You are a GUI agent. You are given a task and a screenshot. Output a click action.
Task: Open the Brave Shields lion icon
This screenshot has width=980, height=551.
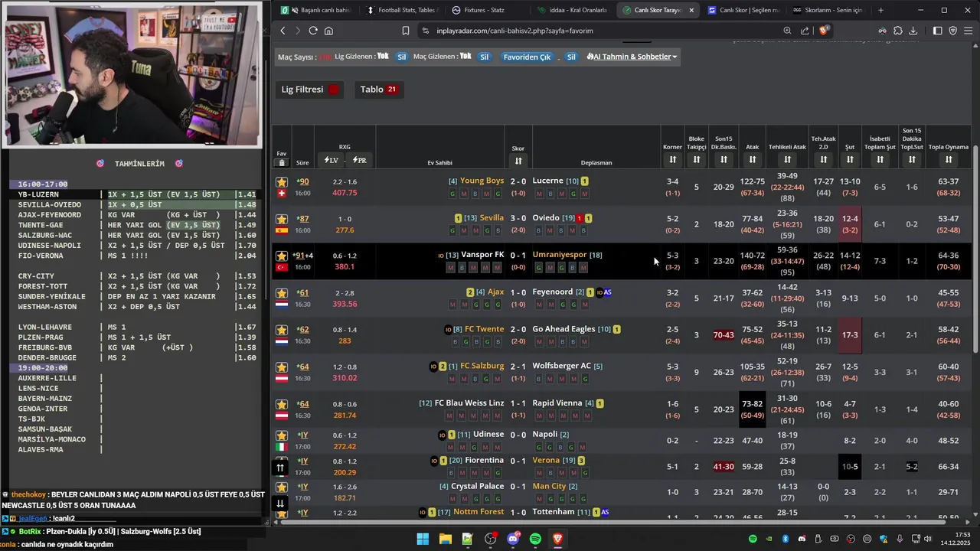click(x=824, y=31)
